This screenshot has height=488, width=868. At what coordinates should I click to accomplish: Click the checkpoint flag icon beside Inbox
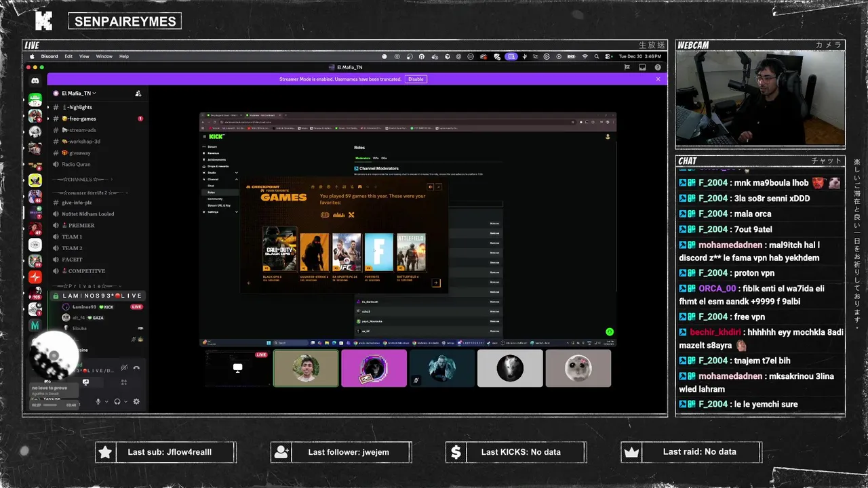(x=627, y=67)
